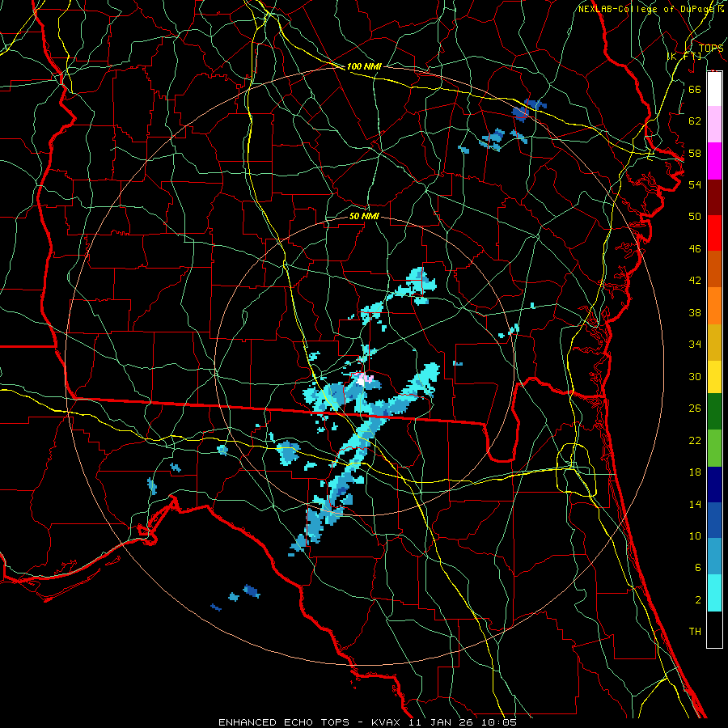The image size is (728, 728).
Task: Click the light pink legend swatch
Action: point(714,124)
